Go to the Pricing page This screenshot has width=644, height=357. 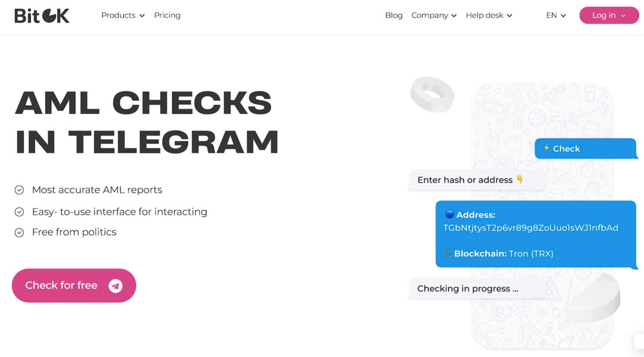point(167,15)
